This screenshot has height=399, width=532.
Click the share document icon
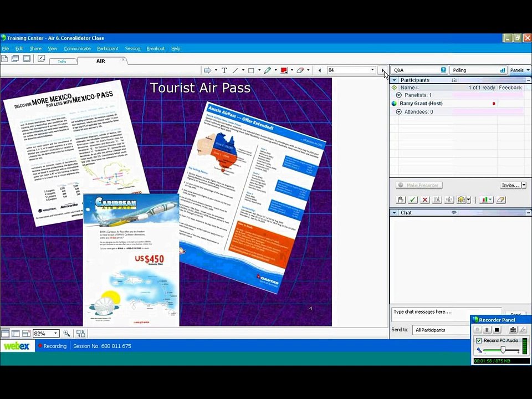(5, 59)
